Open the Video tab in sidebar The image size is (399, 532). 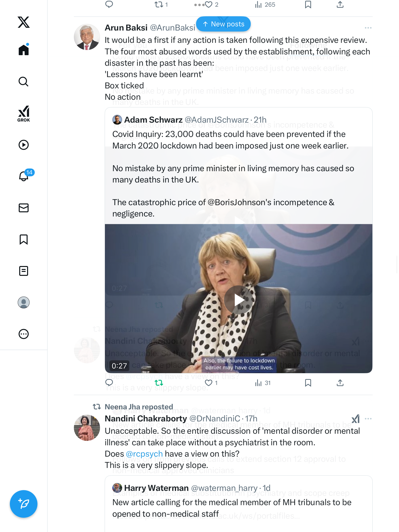(x=24, y=145)
